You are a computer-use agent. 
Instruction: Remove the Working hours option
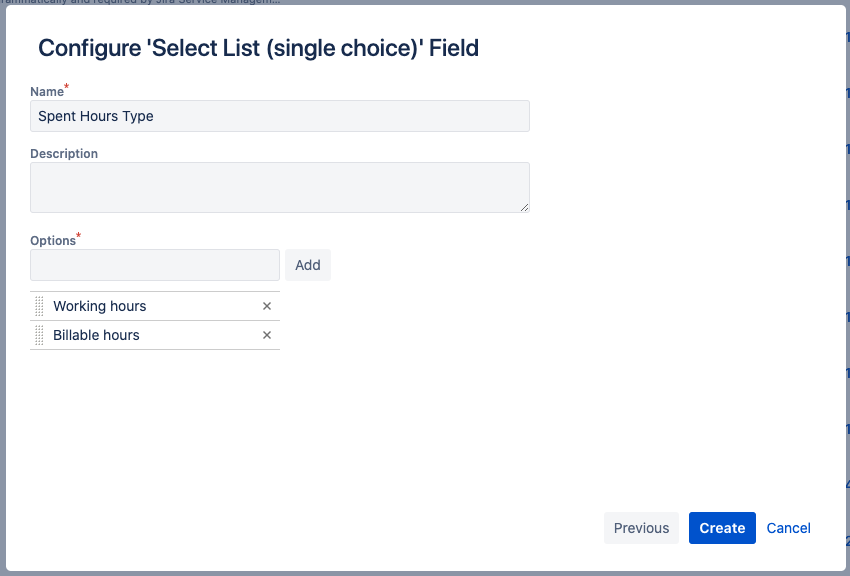click(x=267, y=306)
